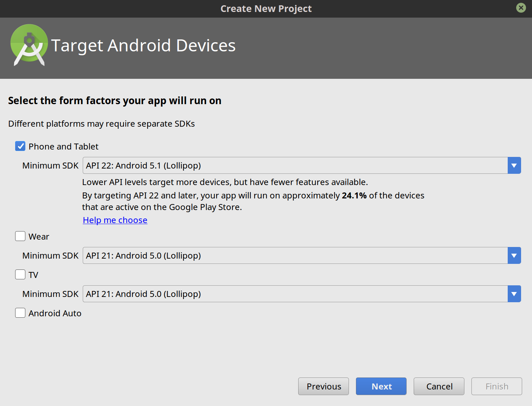This screenshot has width=532, height=406.
Task: Enable the Wear form factor checkbox
Action: click(x=20, y=236)
